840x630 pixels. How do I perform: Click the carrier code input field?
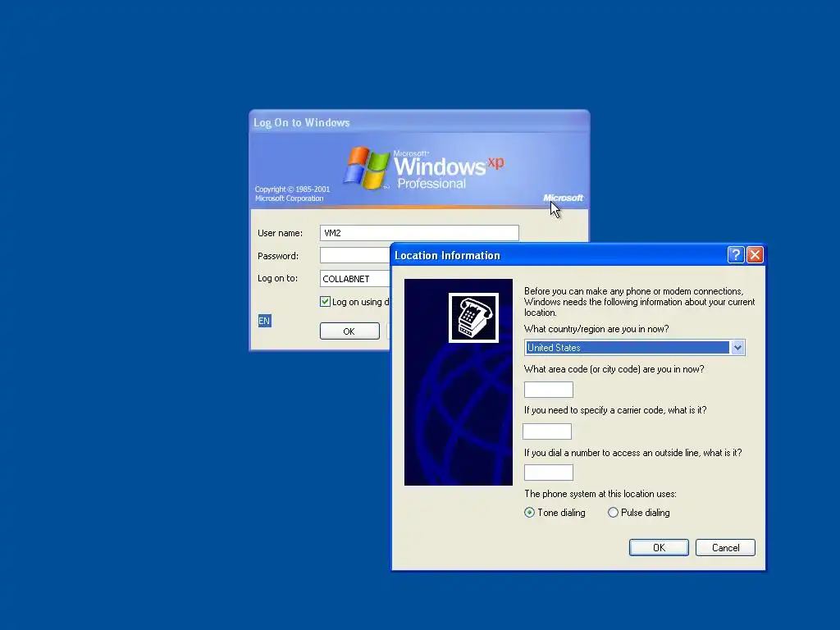click(547, 431)
